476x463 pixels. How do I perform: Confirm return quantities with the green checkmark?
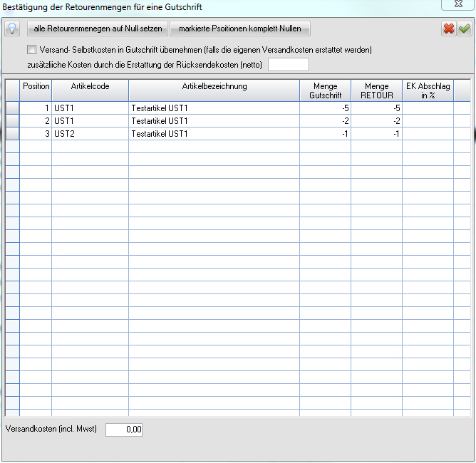pyautogui.click(x=464, y=29)
